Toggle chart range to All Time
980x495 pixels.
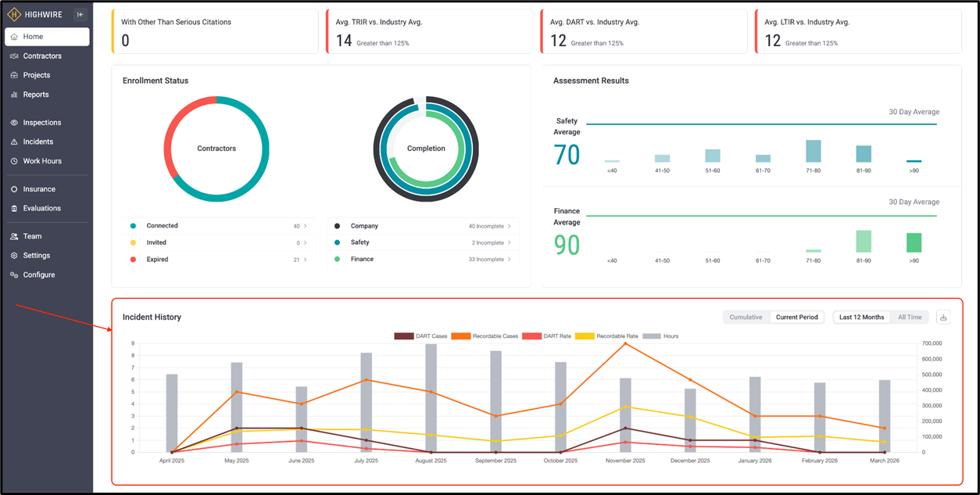[x=910, y=317]
